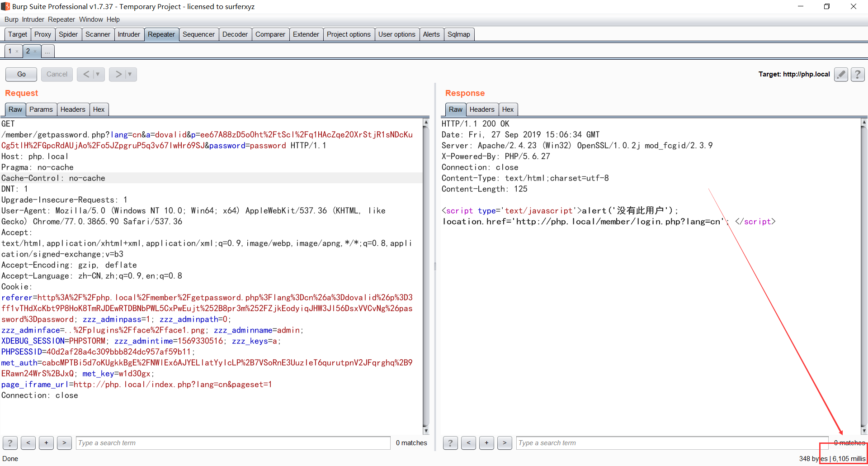
Task: Click the pencil icon to edit target
Action: [840, 74]
